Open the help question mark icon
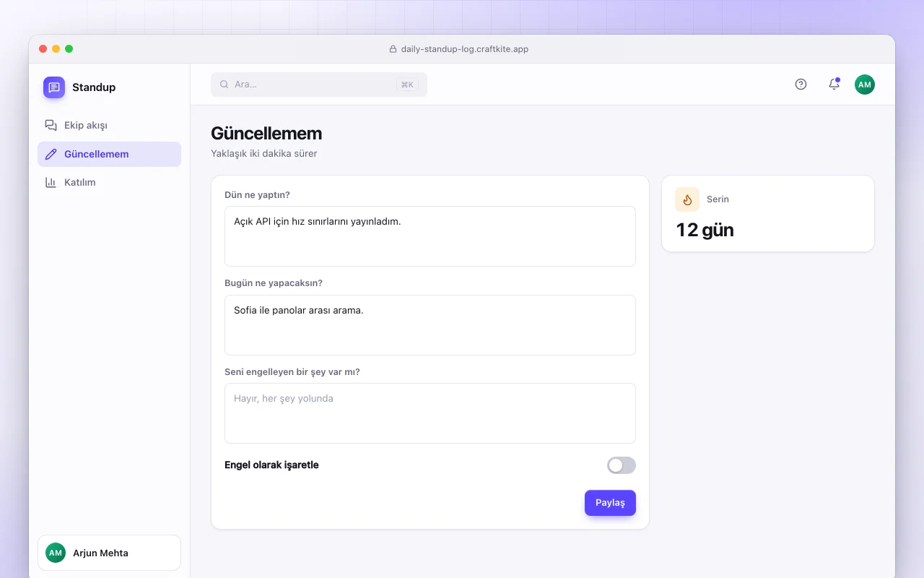Screen dimensions: 924x578 (801, 85)
